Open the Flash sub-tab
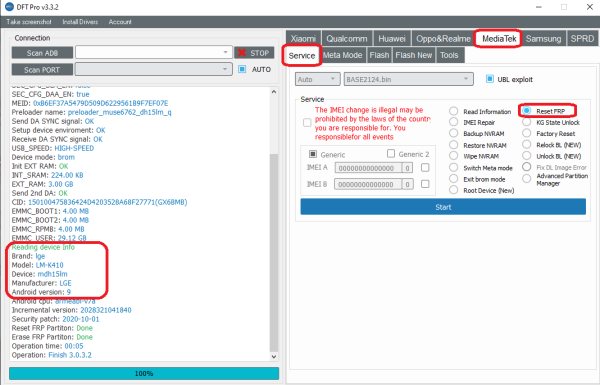Screen dimensions: 600x385 pyautogui.click(x=379, y=55)
